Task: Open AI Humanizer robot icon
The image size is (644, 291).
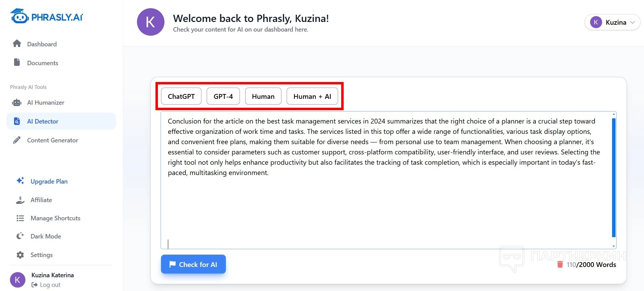Action: pos(17,102)
